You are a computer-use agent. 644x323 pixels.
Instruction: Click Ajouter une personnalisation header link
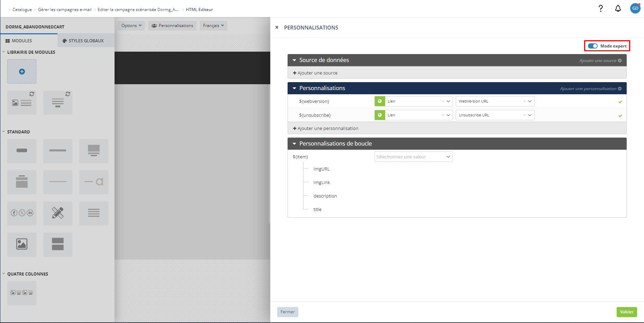tap(591, 89)
